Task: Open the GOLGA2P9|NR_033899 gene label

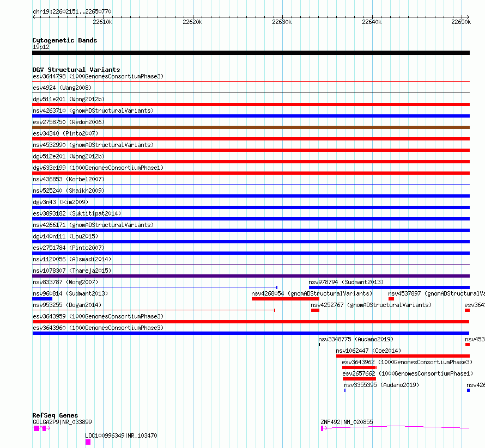Action: (x=62, y=422)
